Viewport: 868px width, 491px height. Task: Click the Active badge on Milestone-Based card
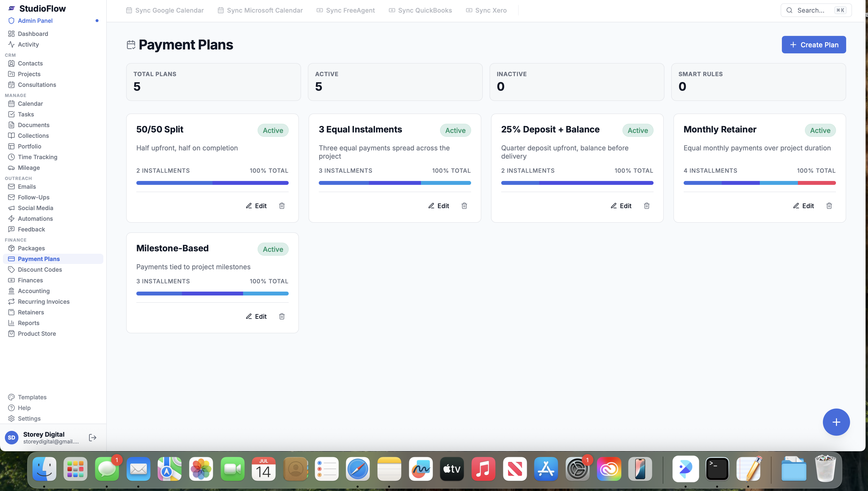(273, 249)
